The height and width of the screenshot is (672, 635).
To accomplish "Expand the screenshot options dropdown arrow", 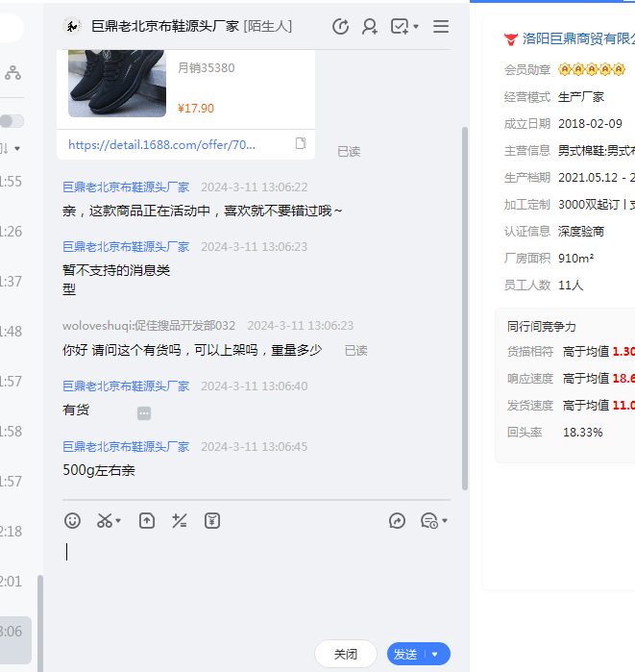I will click(119, 521).
